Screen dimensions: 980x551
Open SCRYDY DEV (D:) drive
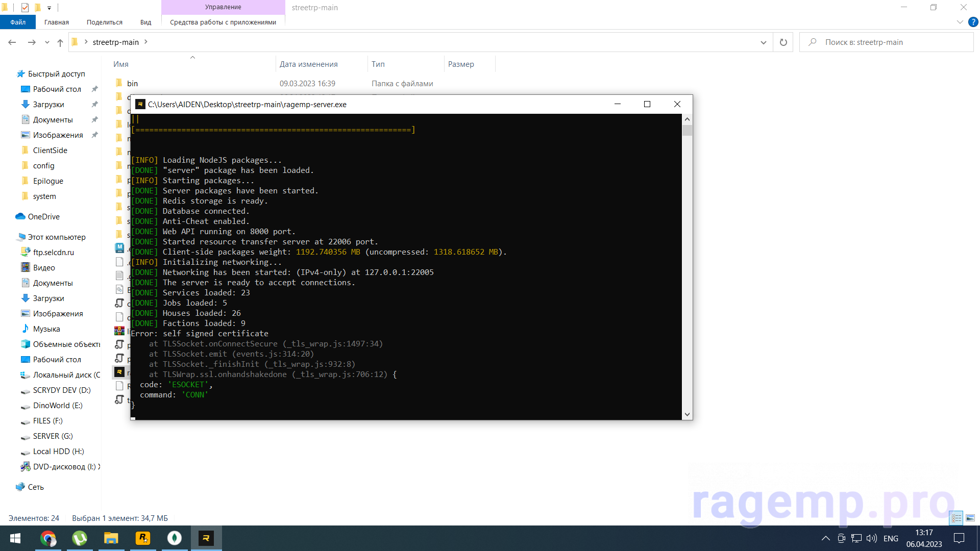tap(61, 390)
